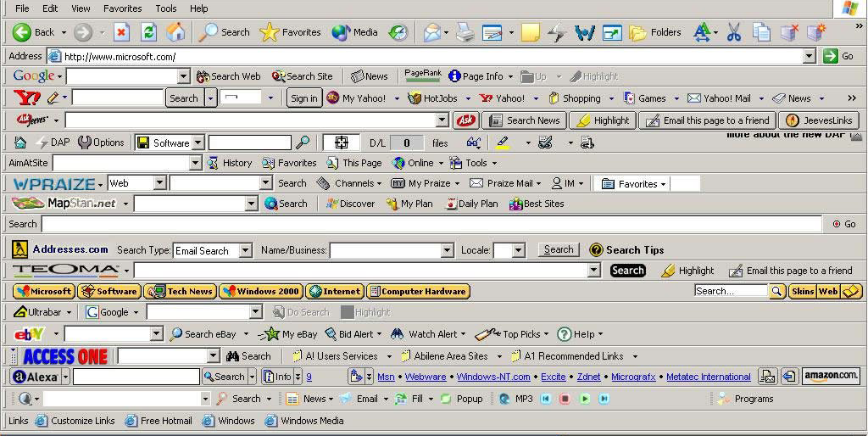Viewport: 868px width, 436px height.
Task: Open the Email Search type dropdown
Action: [x=245, y=250]
